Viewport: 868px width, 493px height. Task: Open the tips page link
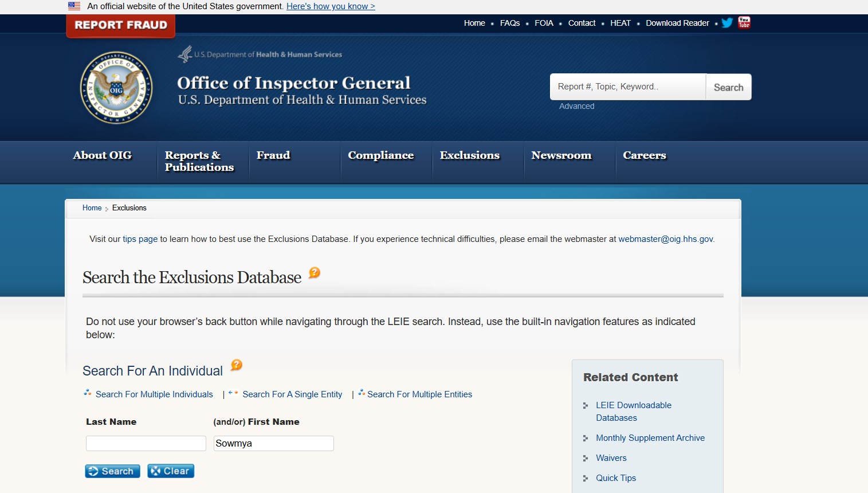pyautogui.click(x=140, y=239)
